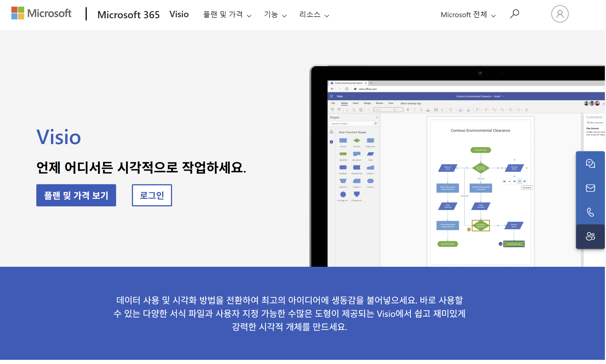Viewport: 606px width, 364px height.
Task: Click the font color A swatch
Action: pos(428,110)
